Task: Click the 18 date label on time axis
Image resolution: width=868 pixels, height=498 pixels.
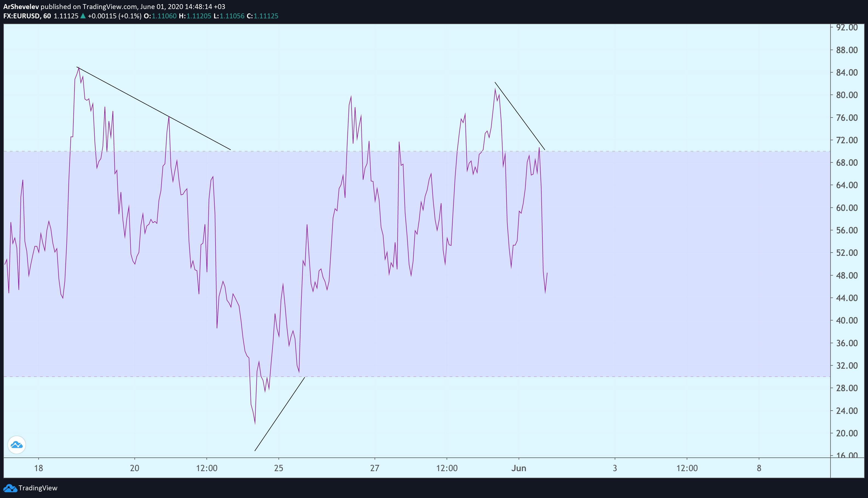Action: point(39,468)
